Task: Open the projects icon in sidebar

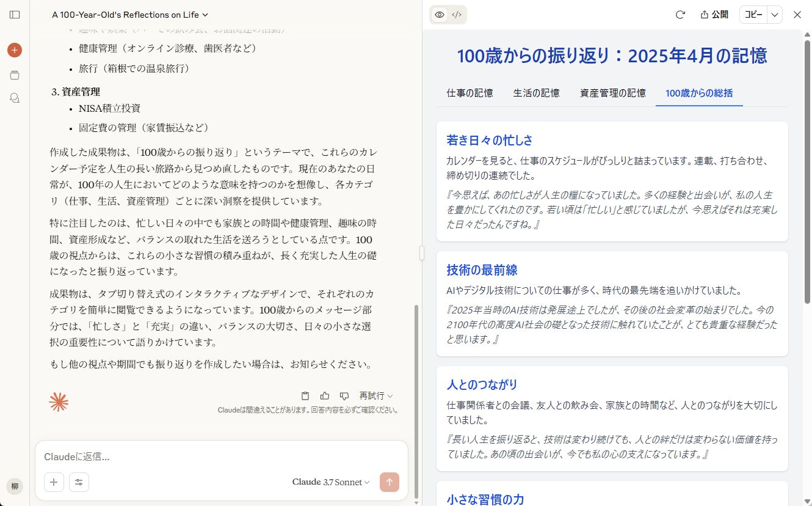Action: click(15, 75)
